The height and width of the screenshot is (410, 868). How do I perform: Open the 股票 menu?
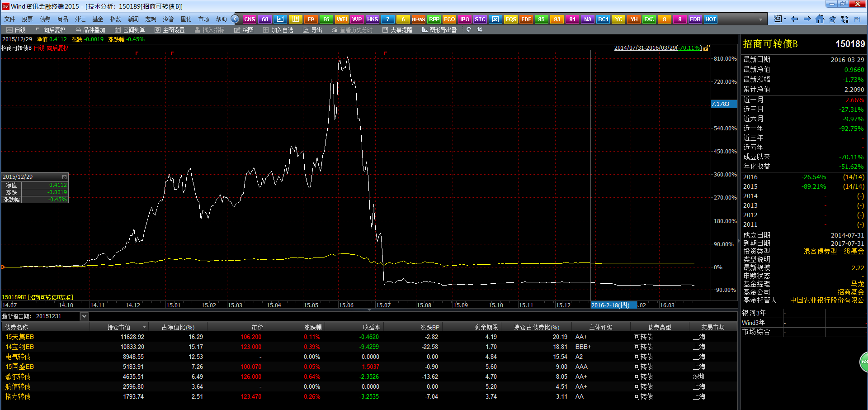point(27,19)
